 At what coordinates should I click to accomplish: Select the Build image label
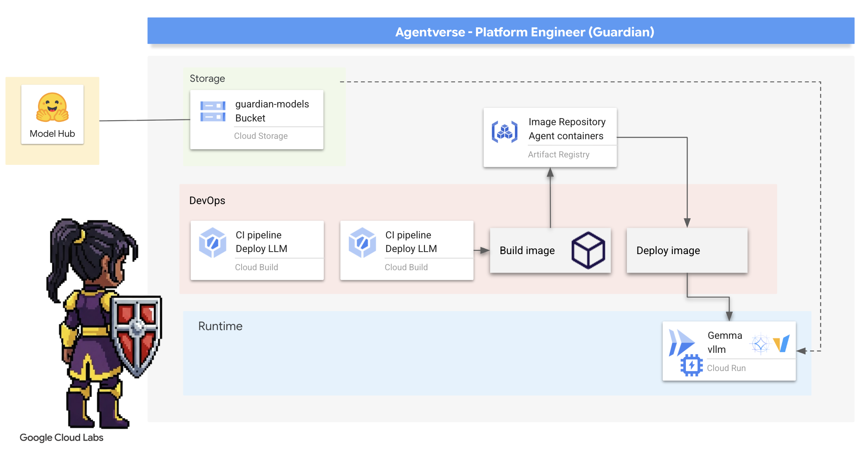click(x=527, y=251)
